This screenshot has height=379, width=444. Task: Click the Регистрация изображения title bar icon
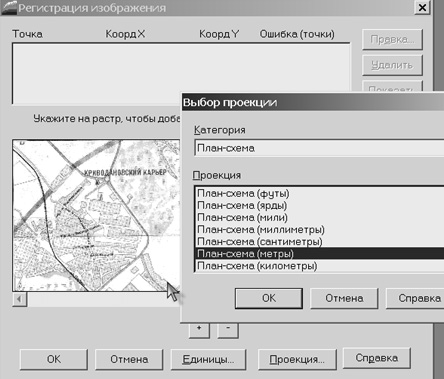pyautogui.click(x=9, y=8)
